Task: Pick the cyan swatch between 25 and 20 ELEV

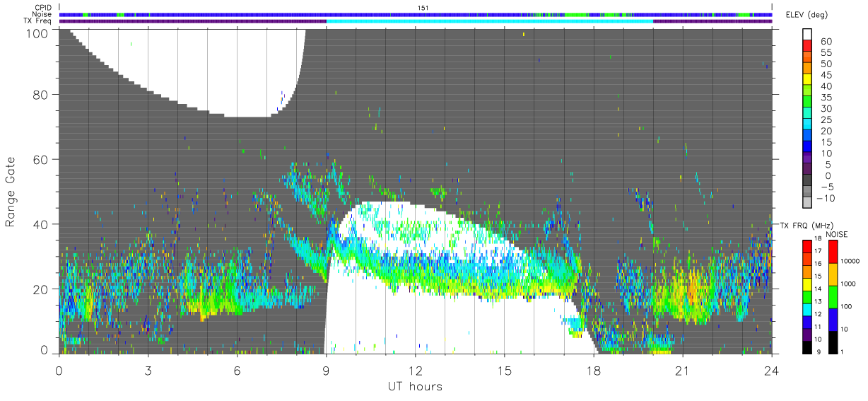Action: 807,124
